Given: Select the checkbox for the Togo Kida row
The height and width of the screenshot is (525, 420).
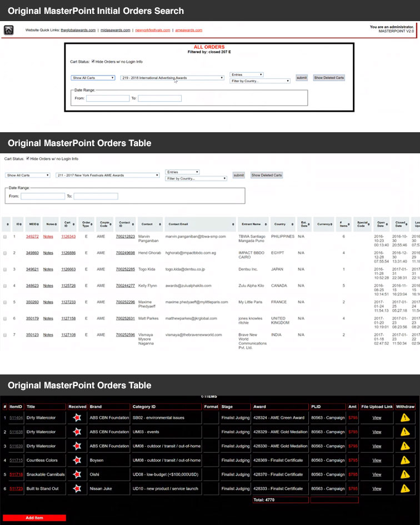Looking at the screenshot, I should (6, 269).
